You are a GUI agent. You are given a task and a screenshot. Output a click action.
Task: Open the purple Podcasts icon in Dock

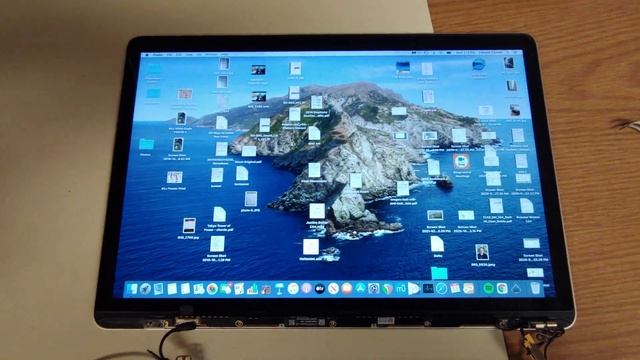pyautogui.click(x=307, y=289)
